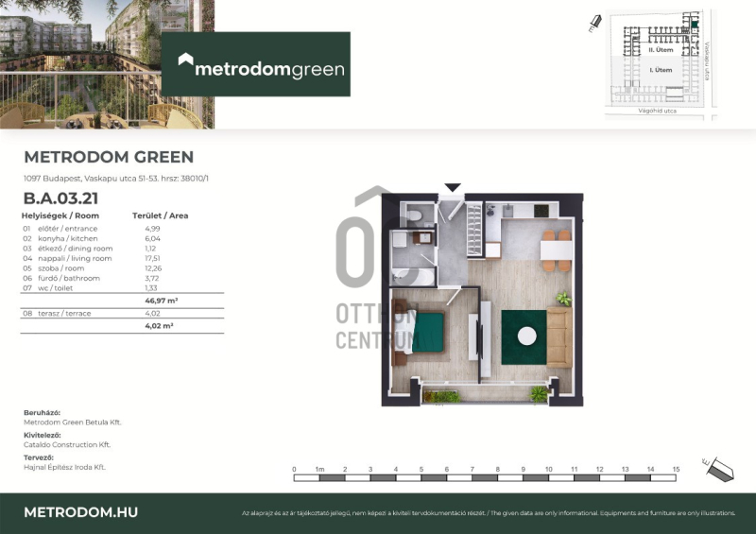This screenshot has height=534, width=756.
Task: Click the 'Terület / Area' column header
Action: pyautogui.click(x=160, y=215)
